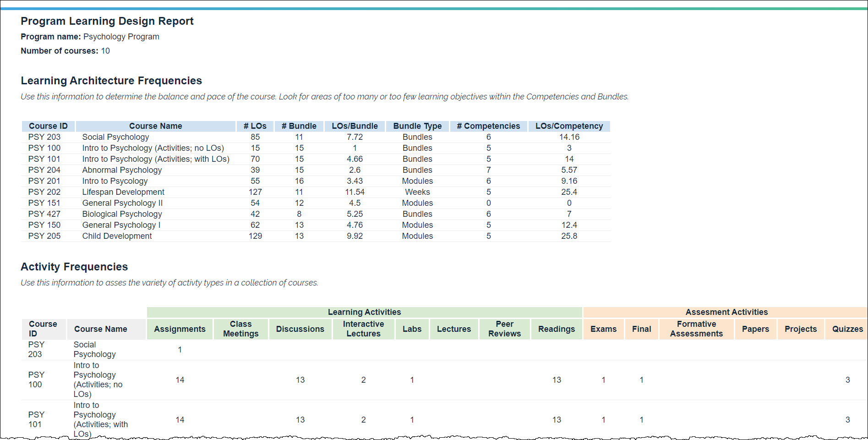
Task: Click the 'Child Development' course name
Action: pyautogui.click(x=117, y=236)
